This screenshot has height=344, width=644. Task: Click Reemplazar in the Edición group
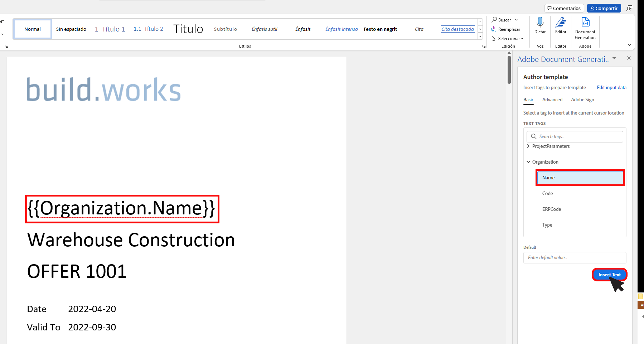click(505, 29)
